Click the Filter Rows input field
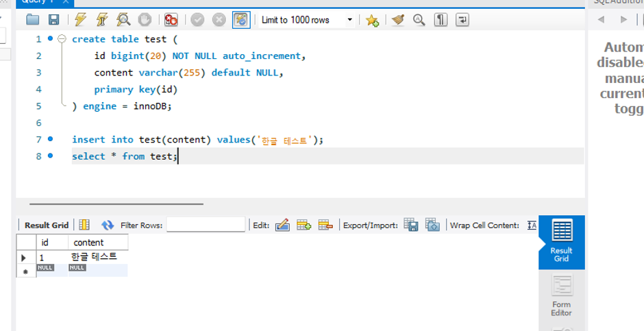Viewport: 644px width, 331px height. 206,225
